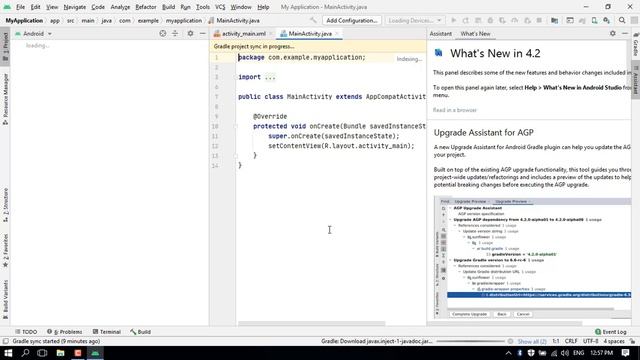
Task: Open the AVD Manager phone icon
Action: point(594,20)
